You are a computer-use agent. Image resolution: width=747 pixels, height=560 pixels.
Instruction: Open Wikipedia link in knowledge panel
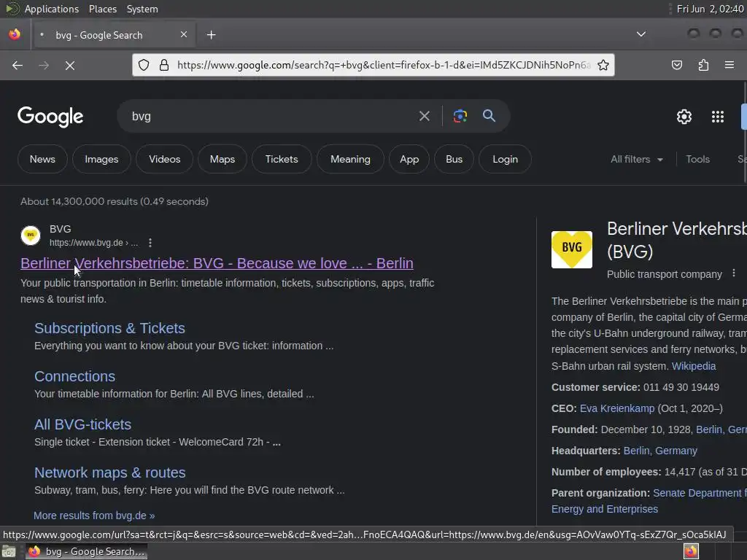coord(694,366)
